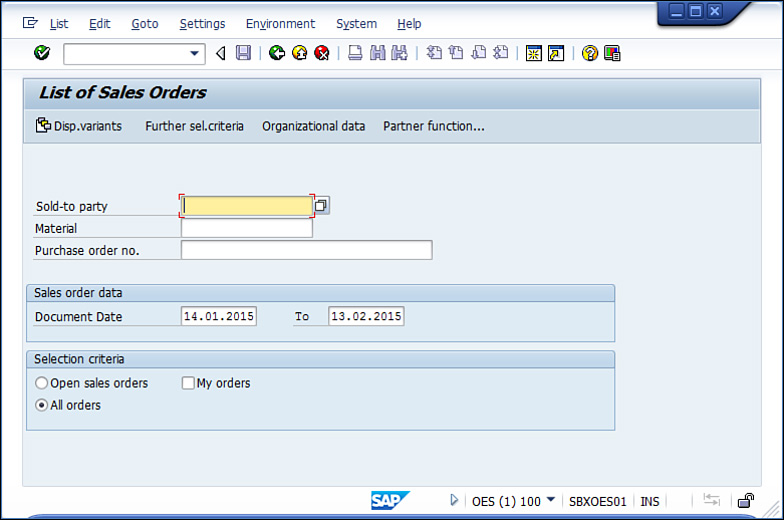
Task: Minimize the SAP window
Action: click(676, 11)
